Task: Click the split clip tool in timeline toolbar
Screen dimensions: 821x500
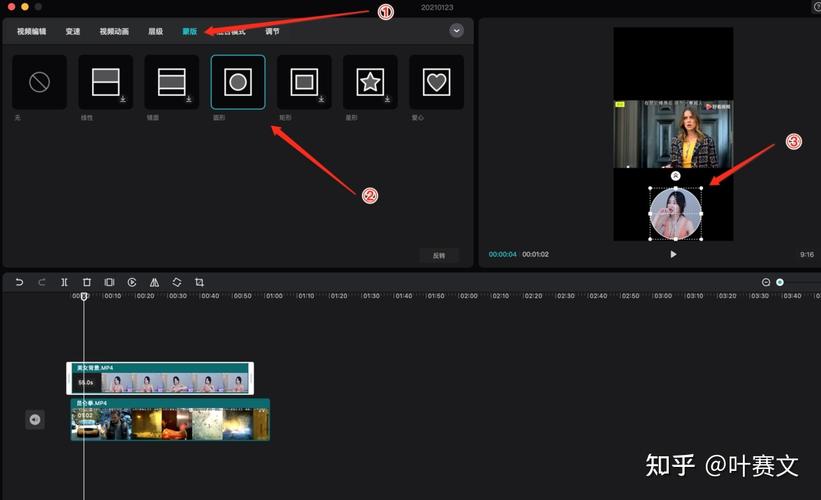Action: tap(64, 282)
